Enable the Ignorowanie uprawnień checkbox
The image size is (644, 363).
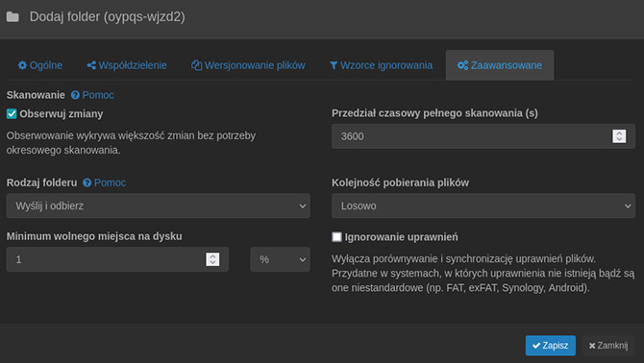pos(336,236)
